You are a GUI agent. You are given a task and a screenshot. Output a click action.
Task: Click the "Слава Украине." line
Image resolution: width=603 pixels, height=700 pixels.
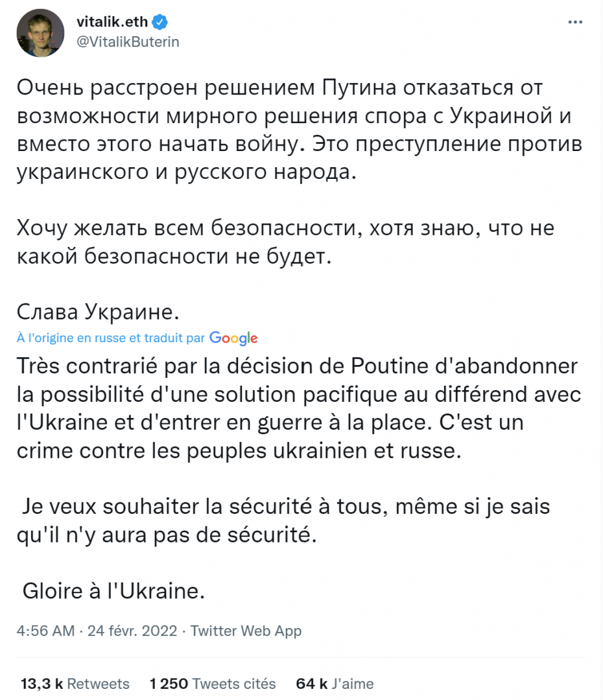(96, 313)
